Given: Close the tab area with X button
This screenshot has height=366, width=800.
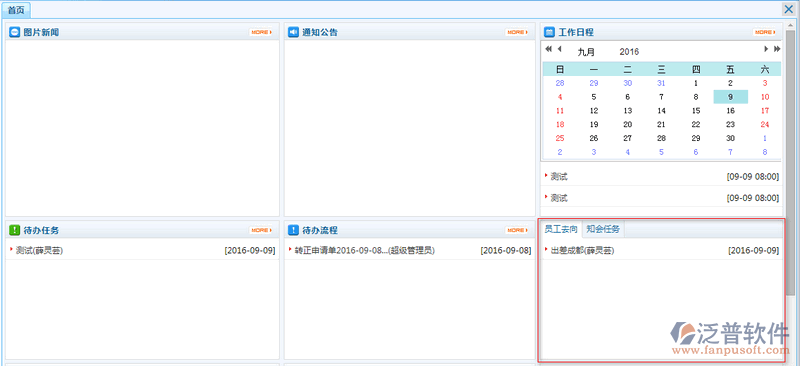Looking at the screenshot, I should (788, 9).
